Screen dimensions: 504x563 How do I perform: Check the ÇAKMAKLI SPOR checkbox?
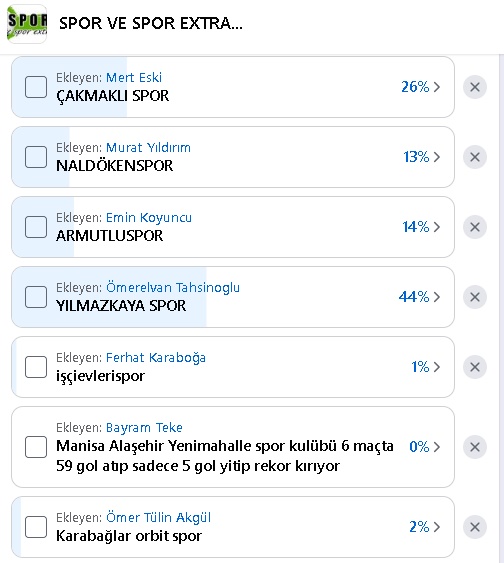36,87
